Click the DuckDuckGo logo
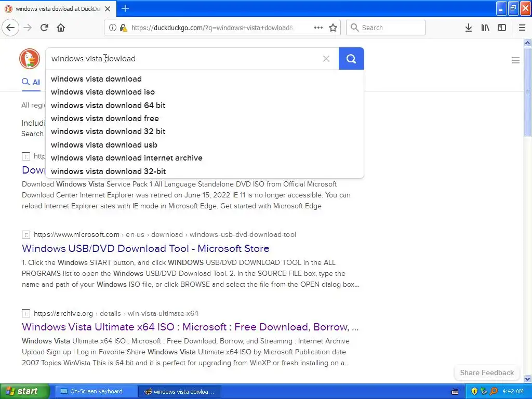This screenshot has width=532, height=399. [x=30, y=58]
